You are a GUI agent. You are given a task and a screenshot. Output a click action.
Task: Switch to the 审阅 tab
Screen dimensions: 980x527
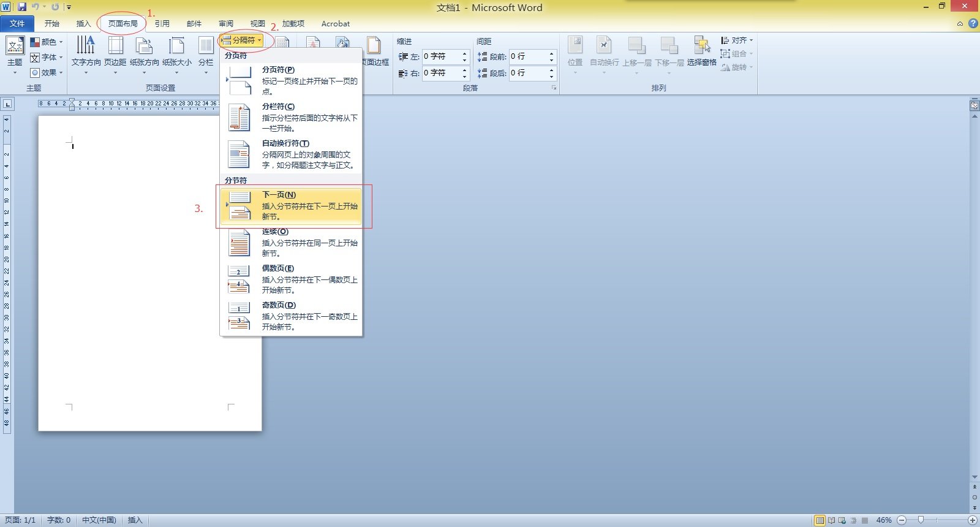226,24
